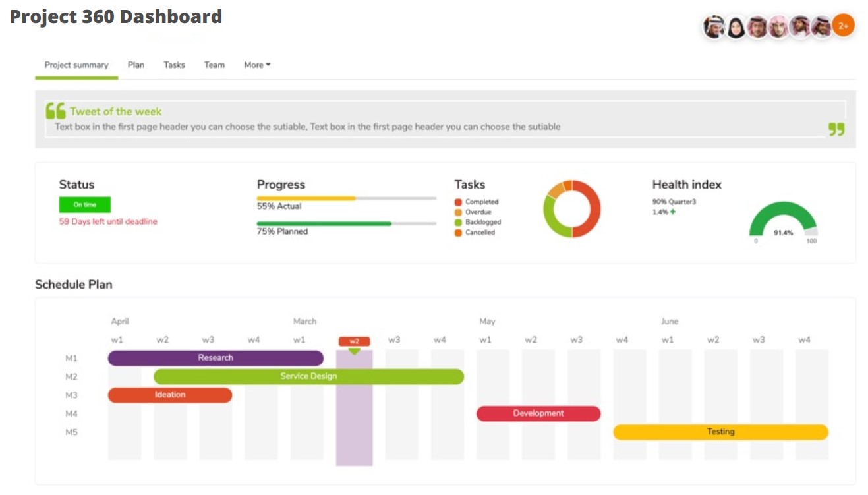Click the green plus next to 1.4%
This screenshot has width=868, height=495.
point(673,212)
